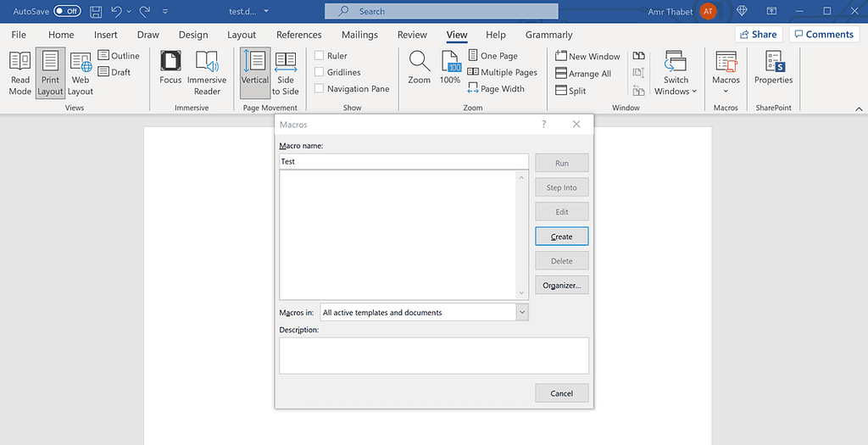
Task: Split the document window
Action: (x=570, y=91)
